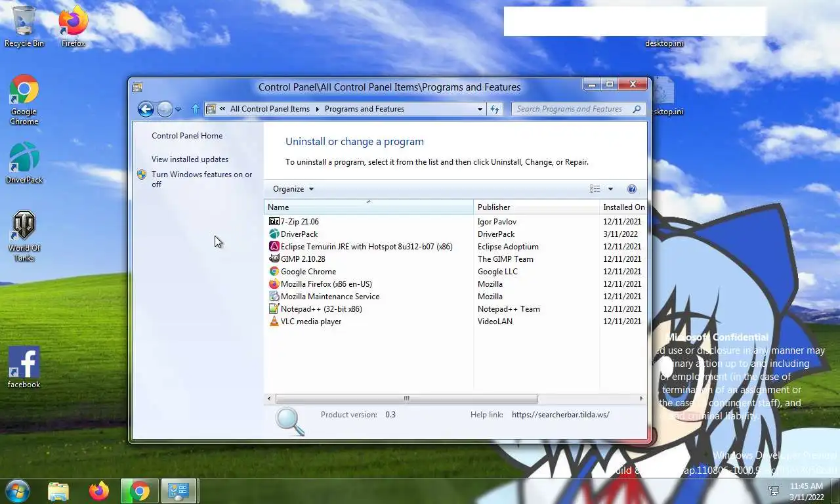This screenshot has height=504, width=840.
Task: Open File Explorer from the taskbar
Action: [x=58, y=491]
